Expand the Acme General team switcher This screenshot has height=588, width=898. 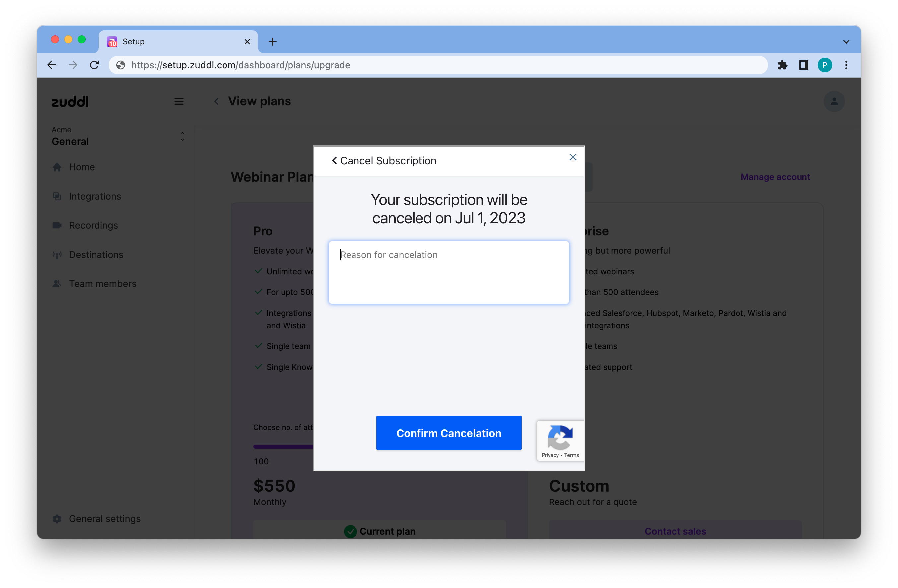point(182,137)
